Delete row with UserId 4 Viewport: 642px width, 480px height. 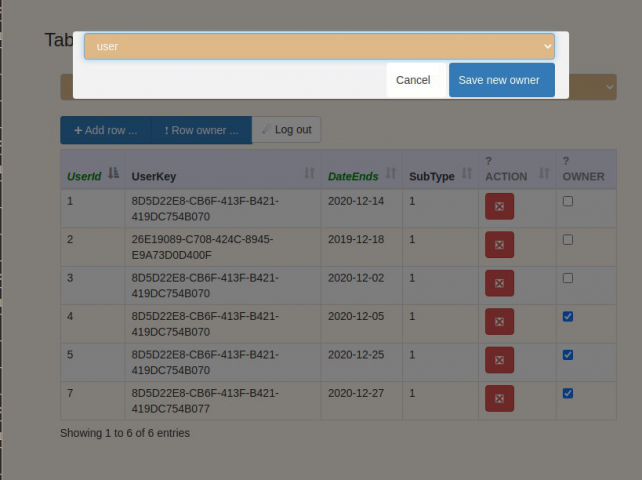499,322
